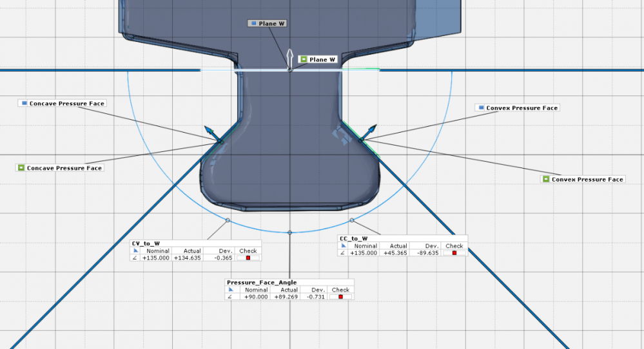Select the Nominal value +135.000 in CV_to_W
This screenshot has height=349, width=644.
(156, 258)
